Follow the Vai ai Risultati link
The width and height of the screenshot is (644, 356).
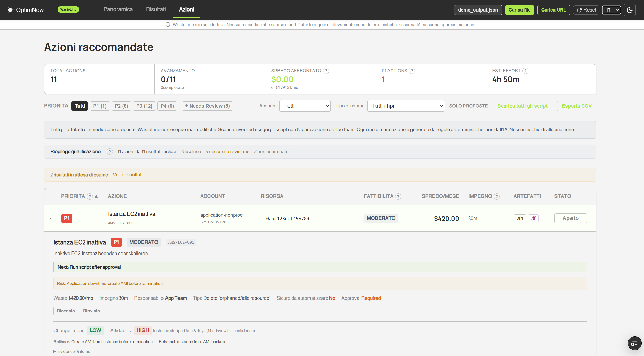(x=128, y=175)
